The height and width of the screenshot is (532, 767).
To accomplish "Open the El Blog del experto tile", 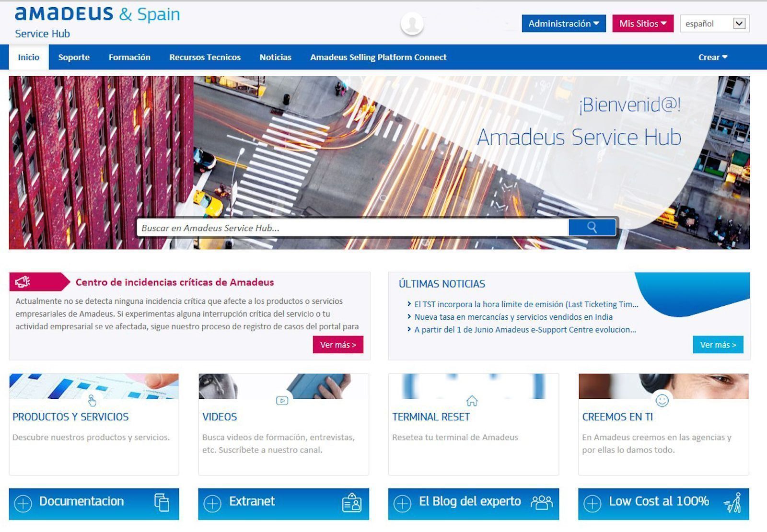I will [474, 504].
